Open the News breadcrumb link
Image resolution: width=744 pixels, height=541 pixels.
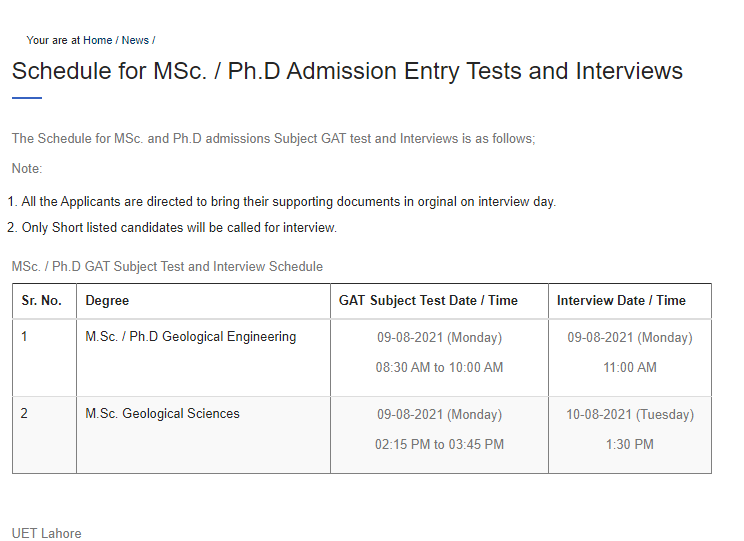(135, 40)
